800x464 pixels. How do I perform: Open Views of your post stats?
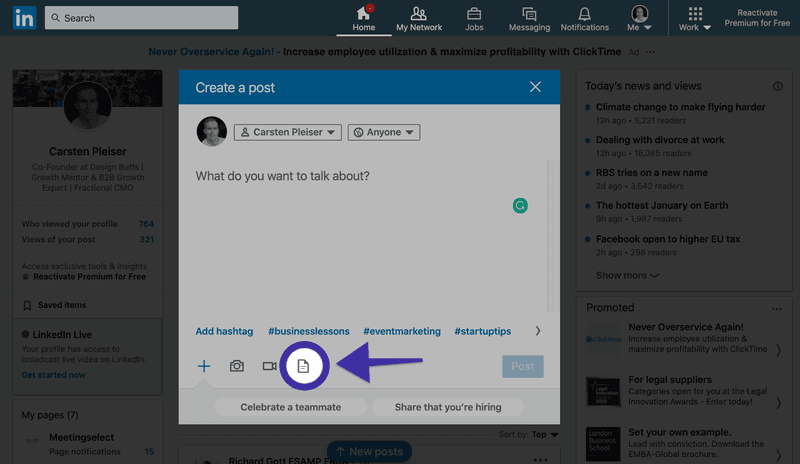pyautogui.click(x=88, y=239)
